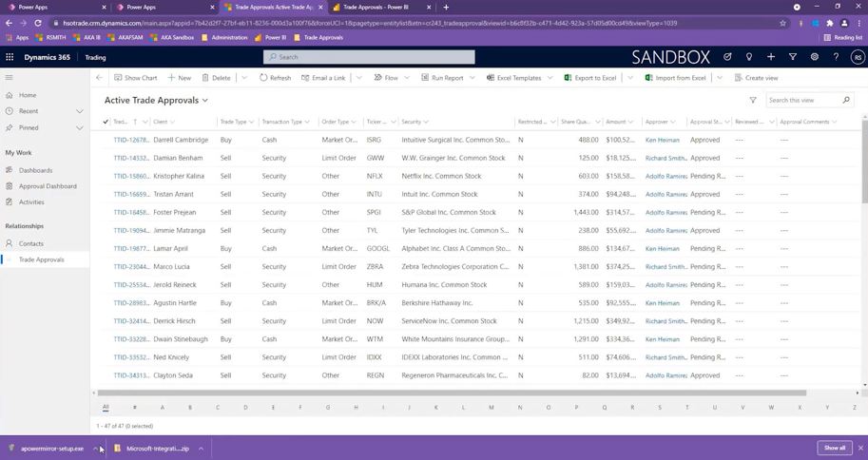The width and height of the screenshot is (868, 460).
Task: Click Email a Link button
Action: click(323, 78)
